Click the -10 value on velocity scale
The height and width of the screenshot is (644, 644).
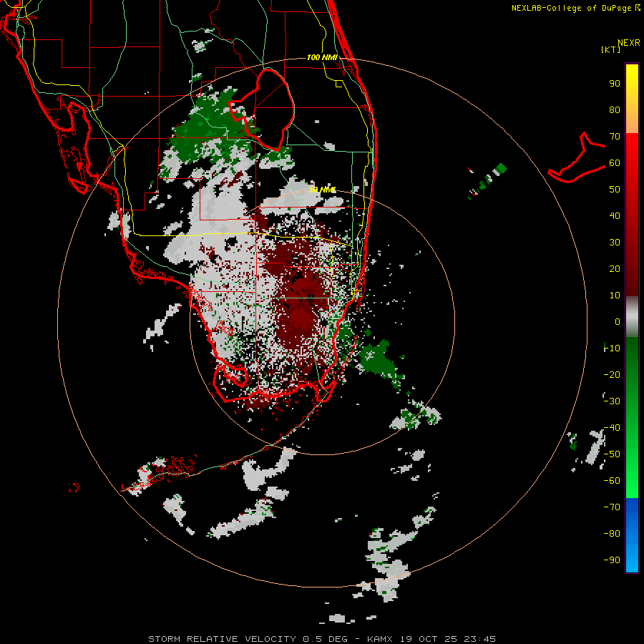[612, 348]
